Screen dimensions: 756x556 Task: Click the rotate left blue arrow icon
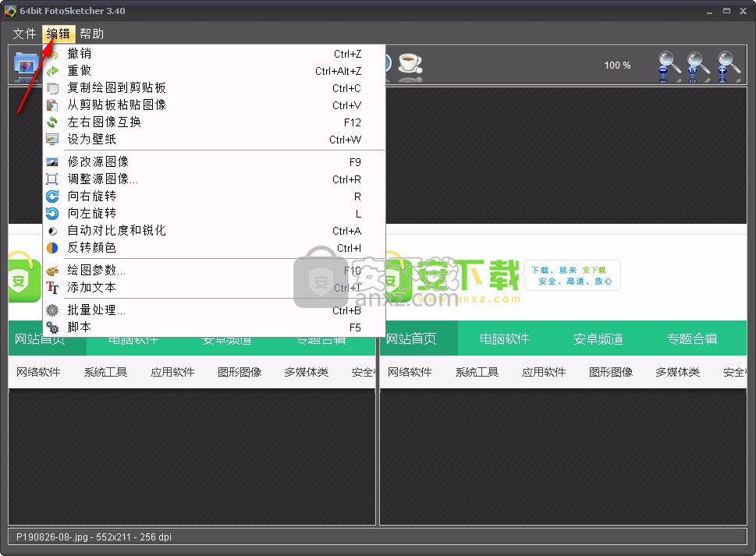pyautogui.click(x=52, y=214)
